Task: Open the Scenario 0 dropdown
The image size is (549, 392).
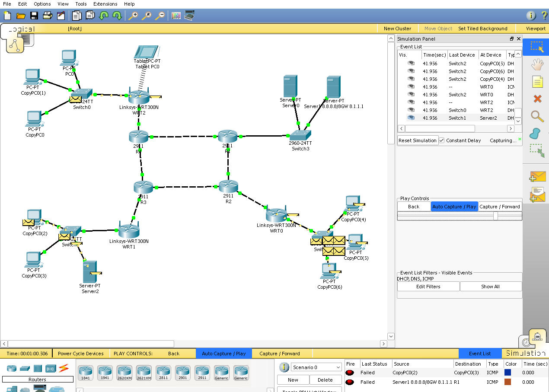Action: (316, 367)
